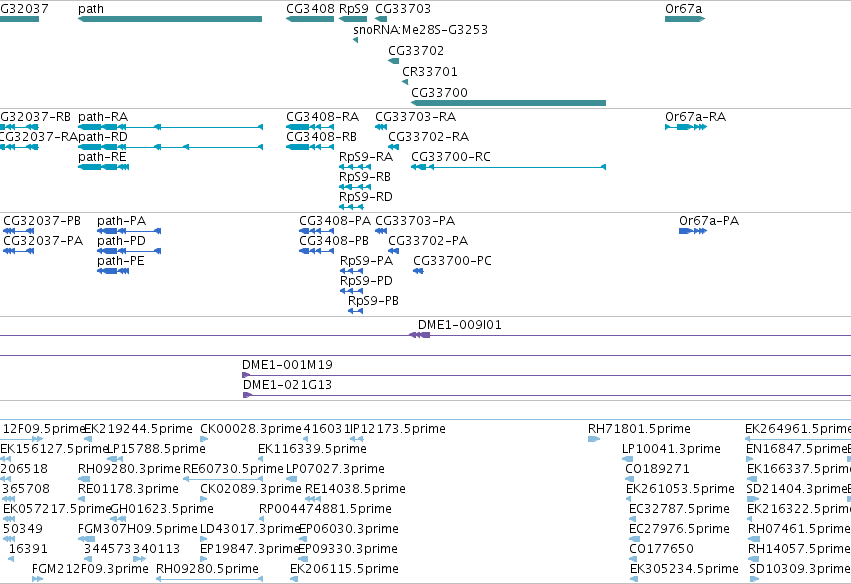851x584 pixels.
Task: Select the FGM212F09.3prime EST label
Action: click(90, 569)
